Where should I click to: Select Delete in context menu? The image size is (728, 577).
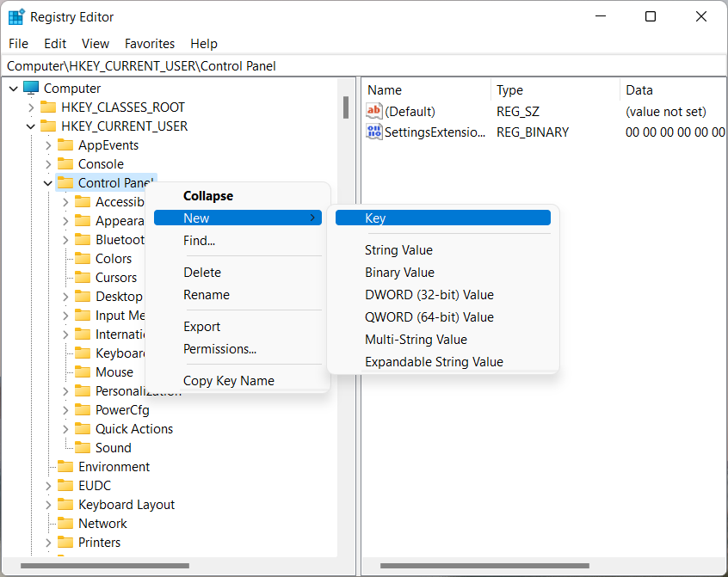(x=238, y=273)
